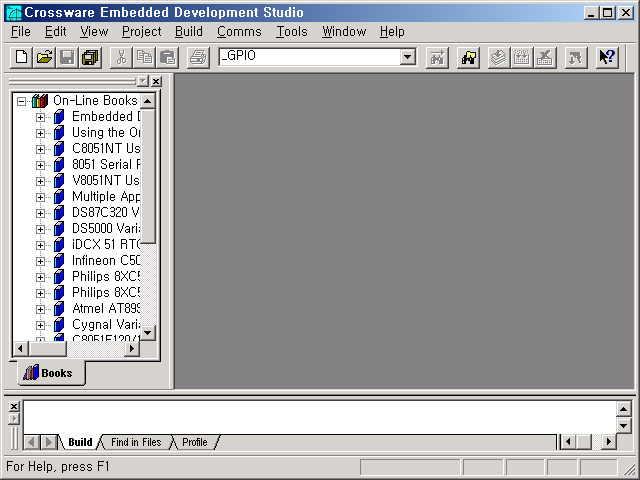Click the Print icon
640x480 pixels.
click(x=198, y=57)
